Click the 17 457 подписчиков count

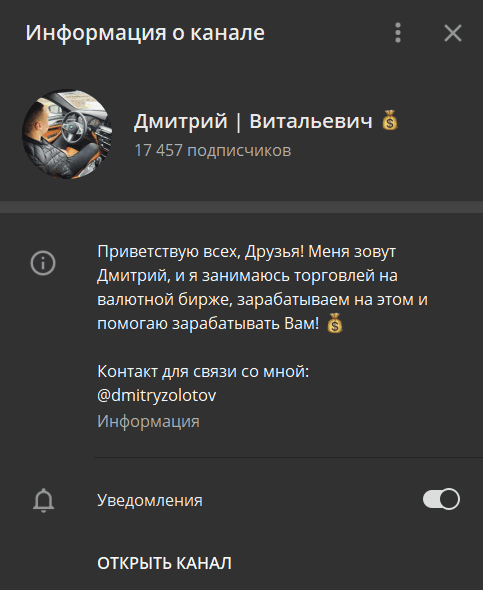click(x=213, y=151)
